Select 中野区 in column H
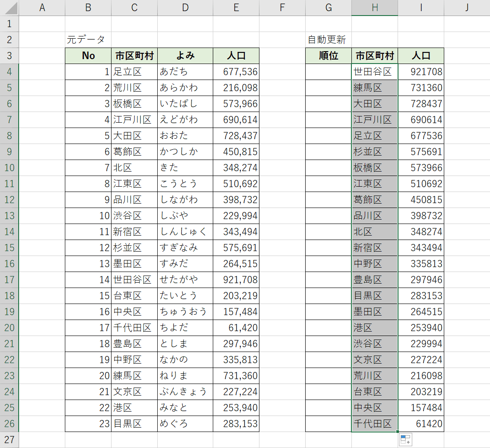 pos(374,264)
